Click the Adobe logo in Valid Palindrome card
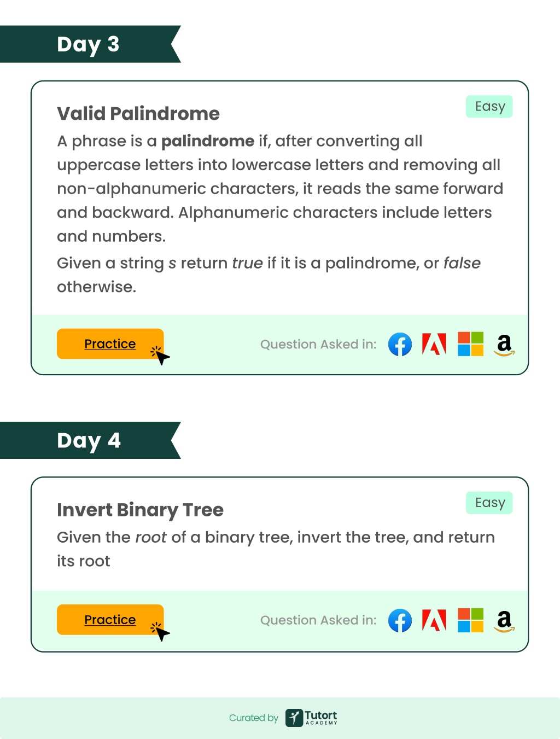Screen dimensions: 560x739 click(434, 344)
